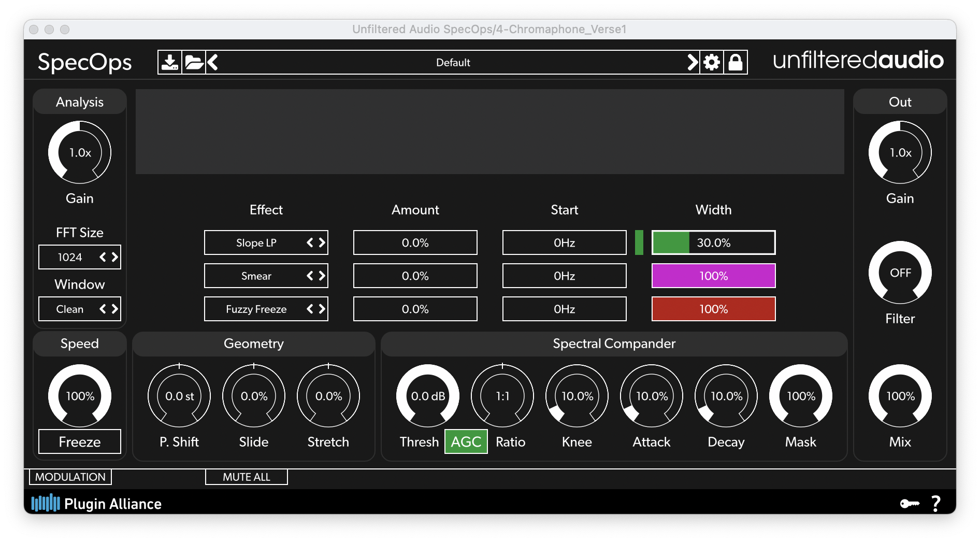Click the Knee knob
980x542 pixels.
[x=577, y=396]
